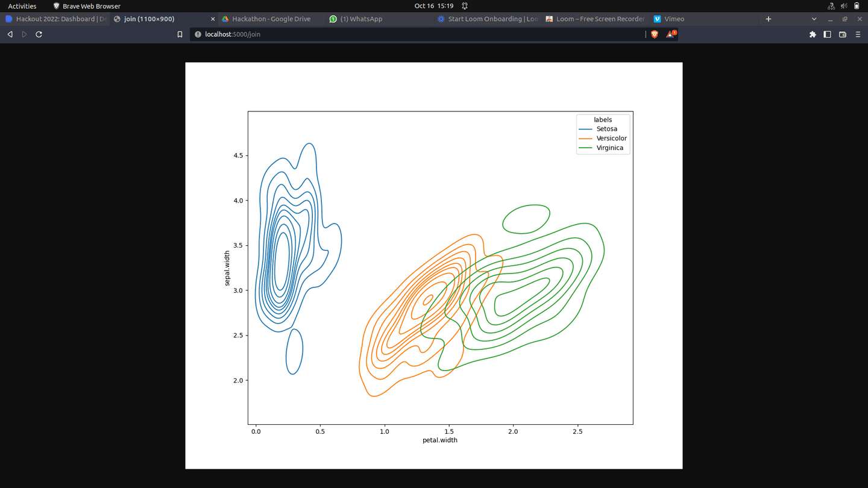Open the Oct 16 15:19 clock calendar
Image resolution: width=868 pixels, height=488 pixels.
pos(434,6)
